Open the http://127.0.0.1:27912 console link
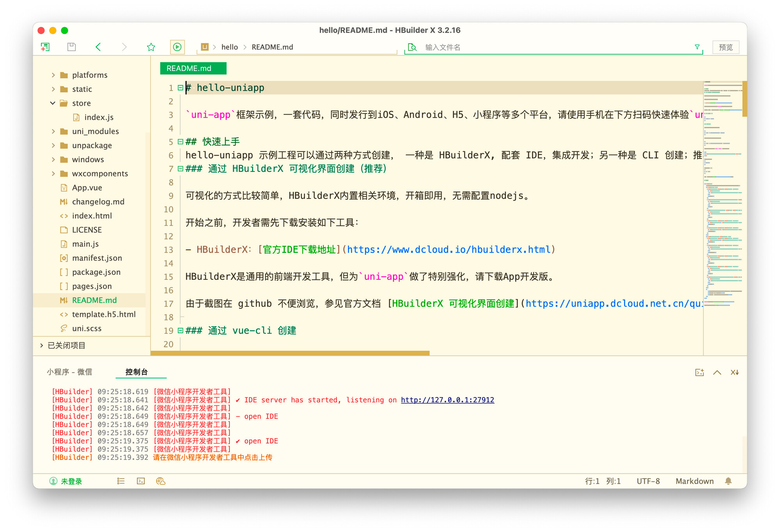 447,400
